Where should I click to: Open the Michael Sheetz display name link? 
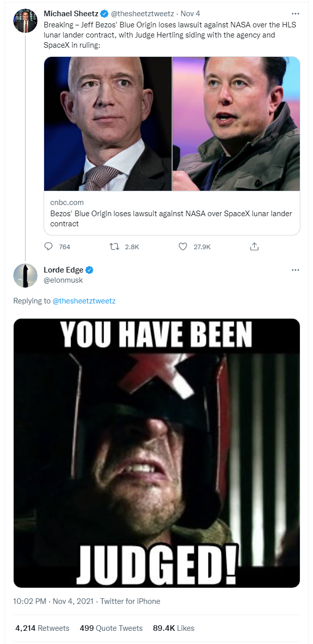point(71,14)
